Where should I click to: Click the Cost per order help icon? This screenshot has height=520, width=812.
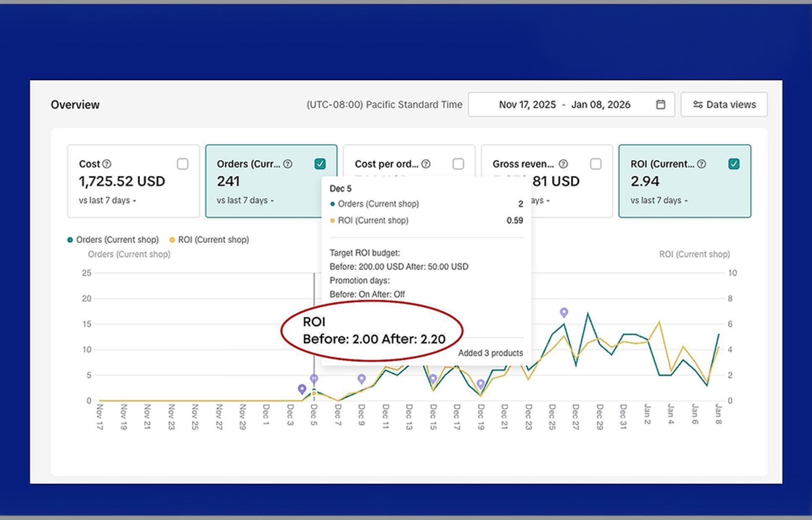426,164
